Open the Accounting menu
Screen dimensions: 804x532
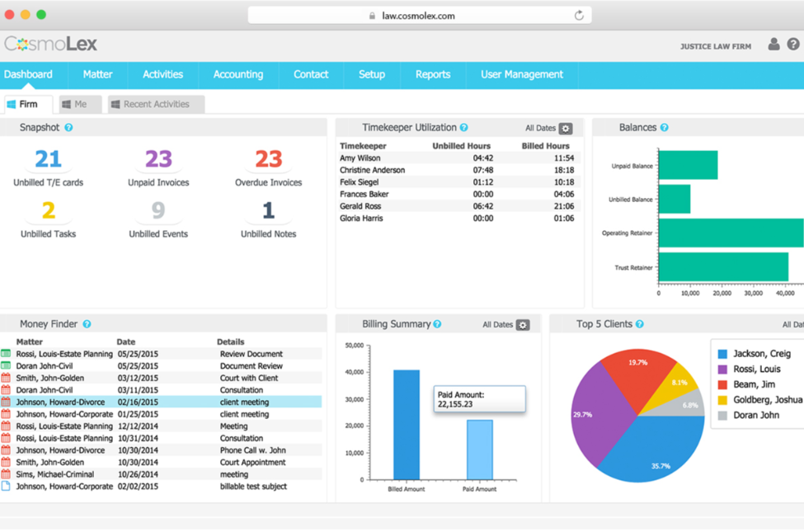(x=238, y=74)
